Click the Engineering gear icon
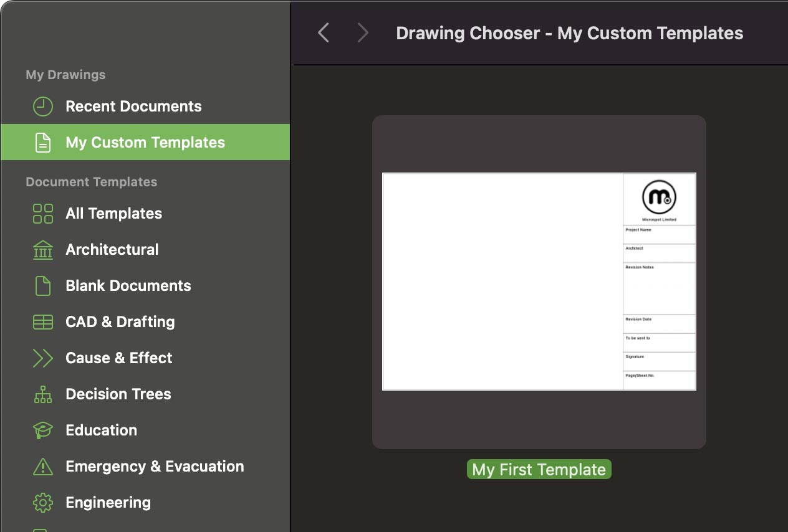The height and width of the screenshot is (532, 788). (42, 503)
